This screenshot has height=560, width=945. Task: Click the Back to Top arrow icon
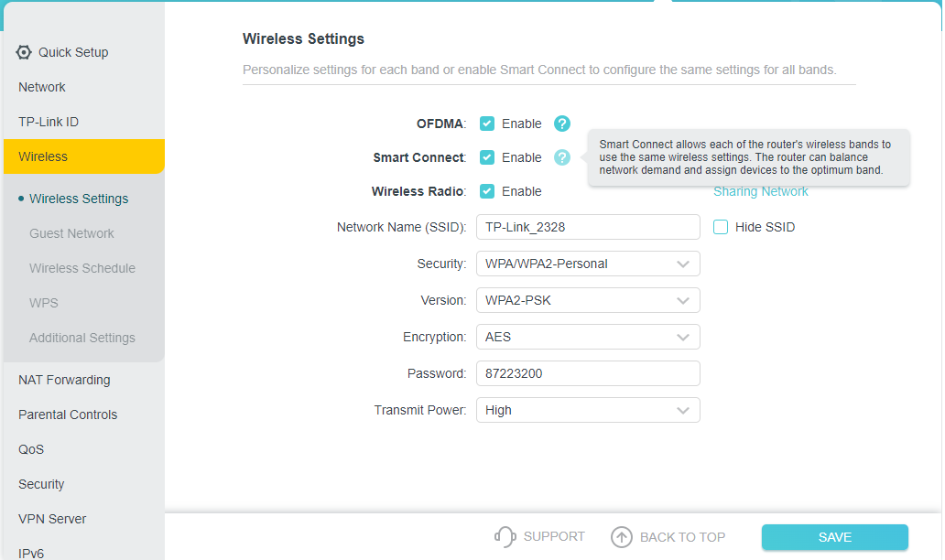tap(622, 537)
